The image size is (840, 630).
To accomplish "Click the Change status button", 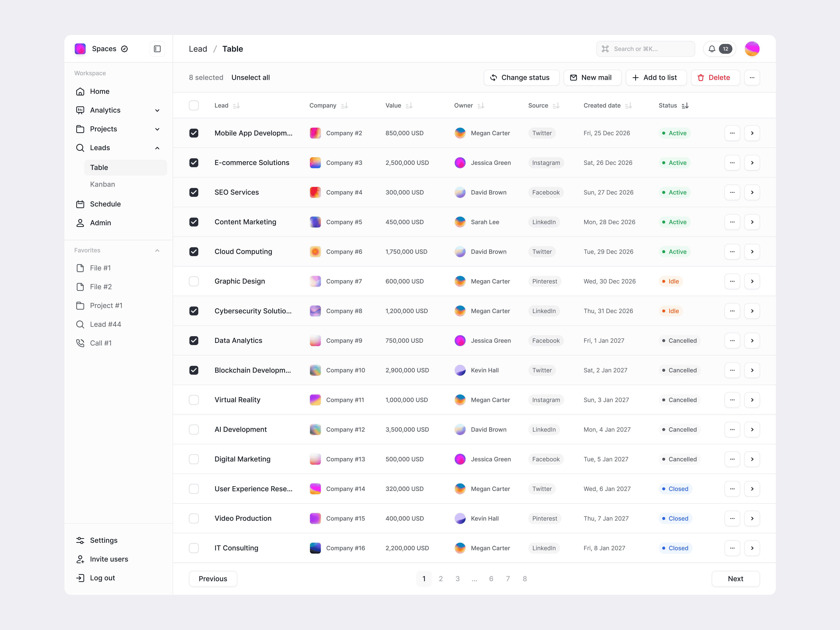I will pos(521,78).
